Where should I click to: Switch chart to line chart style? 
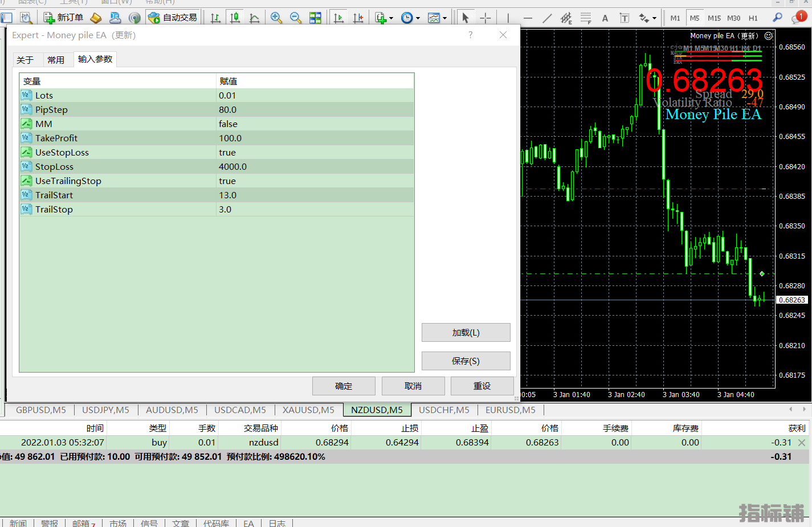tap(254, 18)
